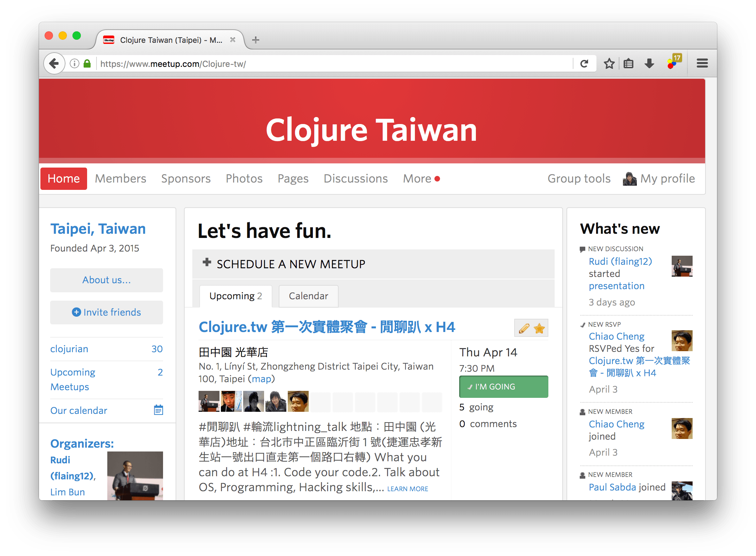Click the 5 going attendee count

coord(476,407)
